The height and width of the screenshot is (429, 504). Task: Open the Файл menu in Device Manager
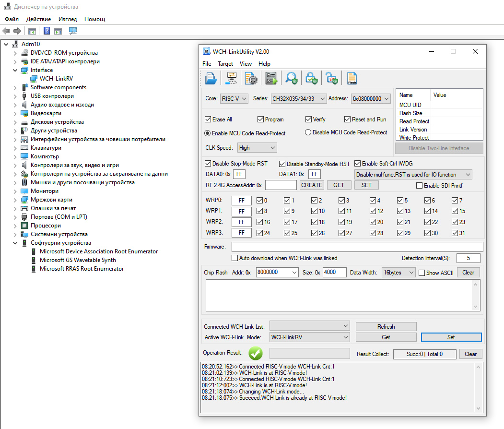(x=12, y=19)
